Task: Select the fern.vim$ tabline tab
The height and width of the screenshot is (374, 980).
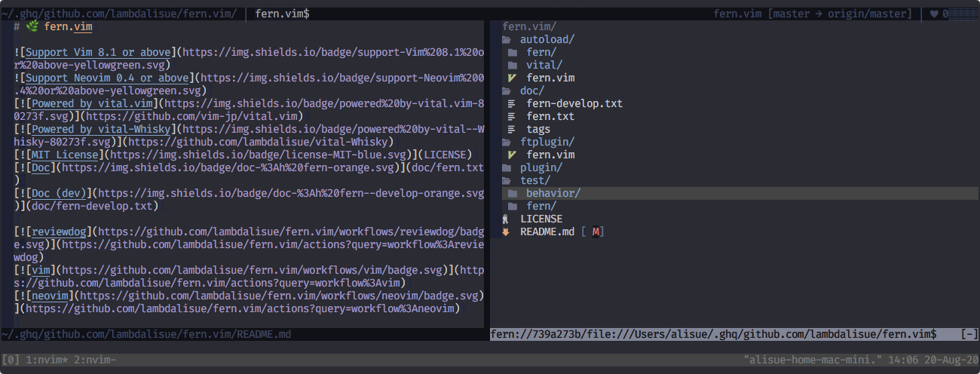Action: click(x=282, y=14)
